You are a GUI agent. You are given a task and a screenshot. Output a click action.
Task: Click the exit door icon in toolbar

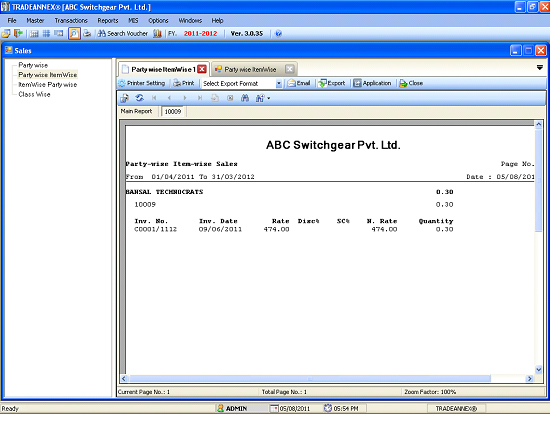(x=18, y=33)
